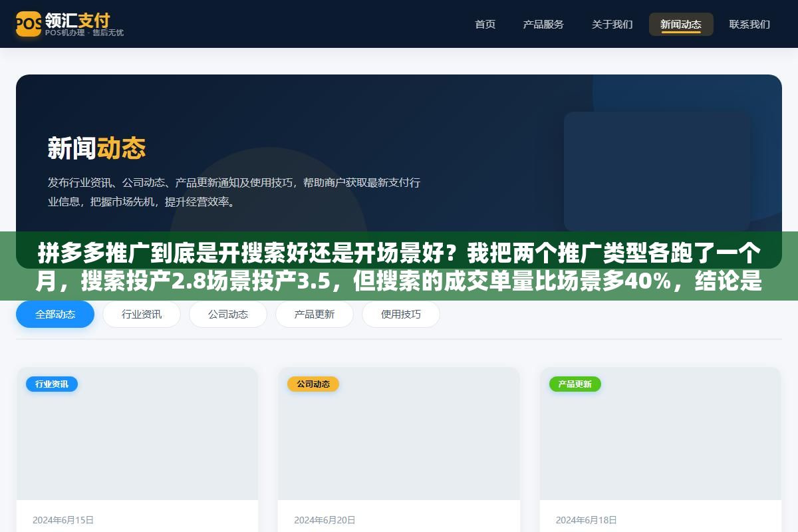Open the 关于我们 page

612,24
